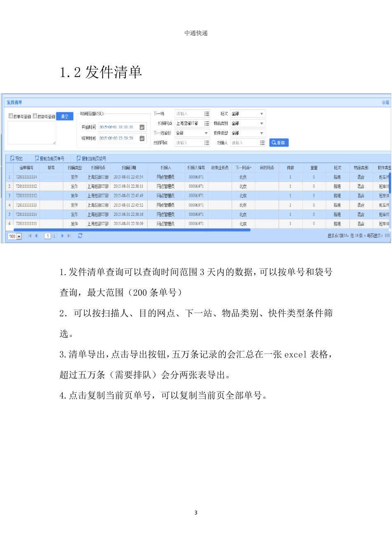Click the 查询 search button
The image size is (392, 555).
[279, 142]
